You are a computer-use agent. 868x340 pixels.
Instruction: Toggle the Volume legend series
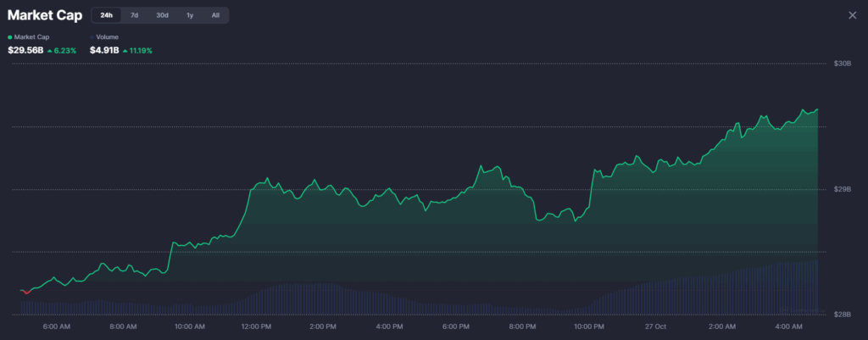click(107, 37)
